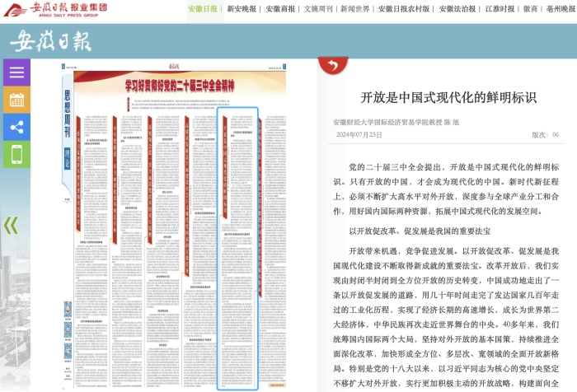Click the 安徽日报 masthead logo
This screenshot has height=392, width=577.
[x=51, y=41]
